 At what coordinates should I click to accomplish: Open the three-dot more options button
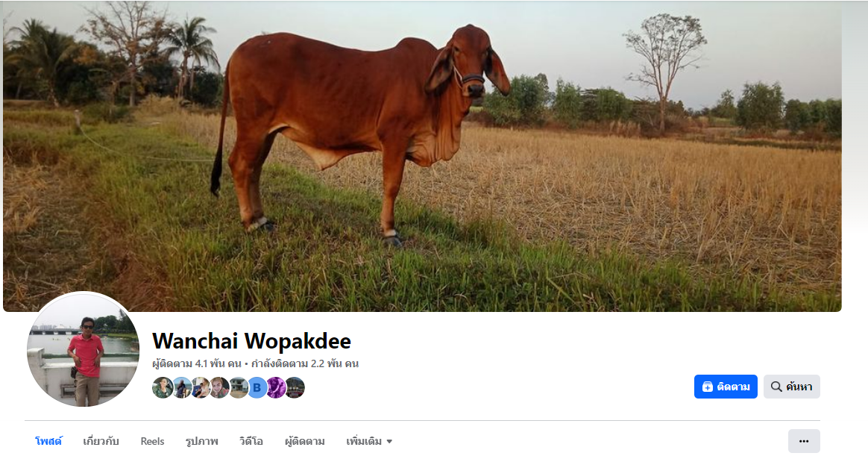click(x=804, y=441)
